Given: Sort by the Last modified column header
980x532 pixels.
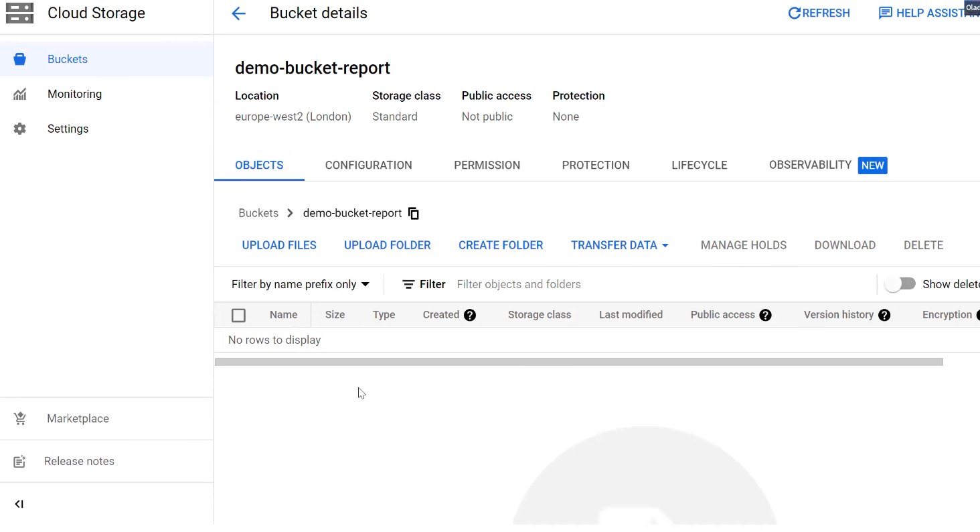Looking at the screenshot, I should [x=631, y=315].
